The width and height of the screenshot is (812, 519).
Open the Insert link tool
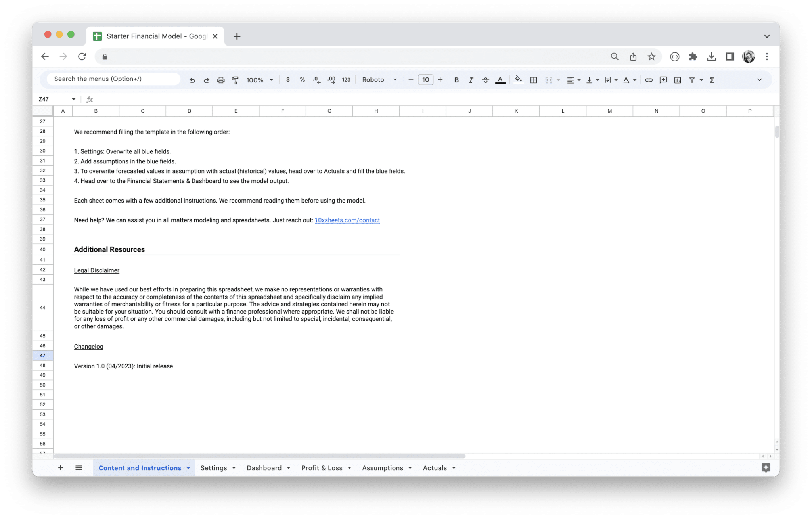(649, 80)
